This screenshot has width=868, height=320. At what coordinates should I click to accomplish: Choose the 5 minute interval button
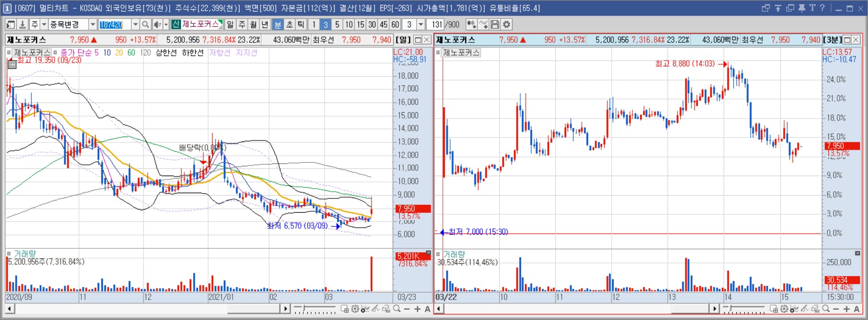(x=337, y=24)
